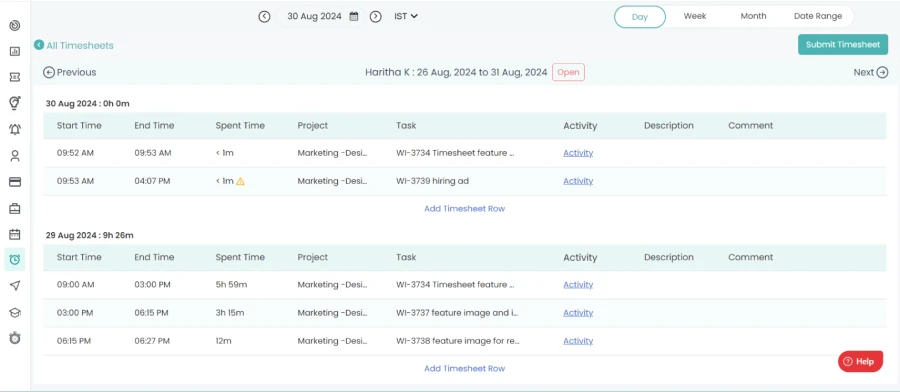The height and width of the screenshot is (392, 900).
Task: Advance to next date using right arrow
Action: (x=375, y=17)
